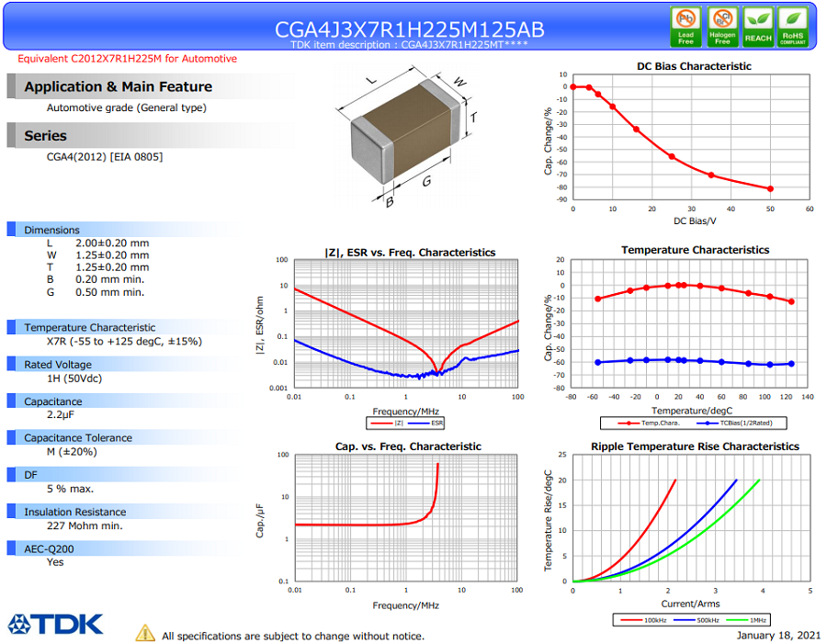The width and height of the screenshot is (827, 644).
Task: Click the 1MHz green legend entry
Action: pyautogui.click(x=746, y=620)
